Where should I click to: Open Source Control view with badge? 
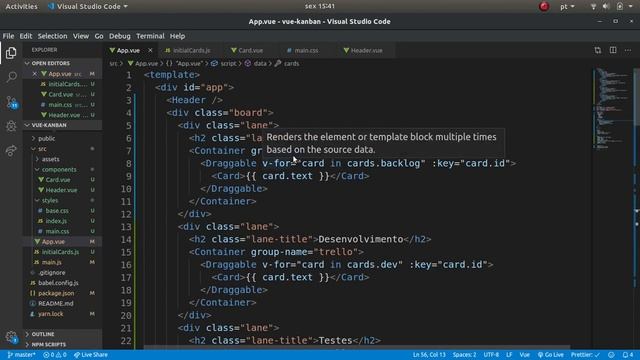pos(11,102)
